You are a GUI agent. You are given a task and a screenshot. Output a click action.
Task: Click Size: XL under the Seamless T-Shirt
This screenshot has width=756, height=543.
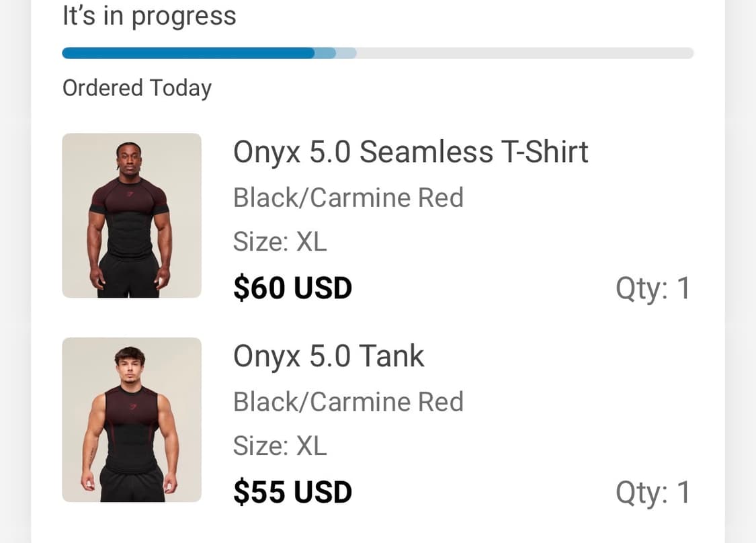[x=280, y=241]
